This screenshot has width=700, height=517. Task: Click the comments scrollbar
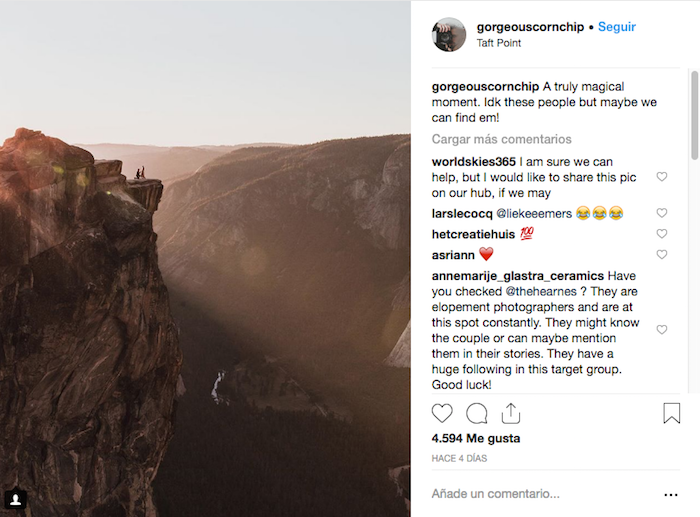pos(694,115)
